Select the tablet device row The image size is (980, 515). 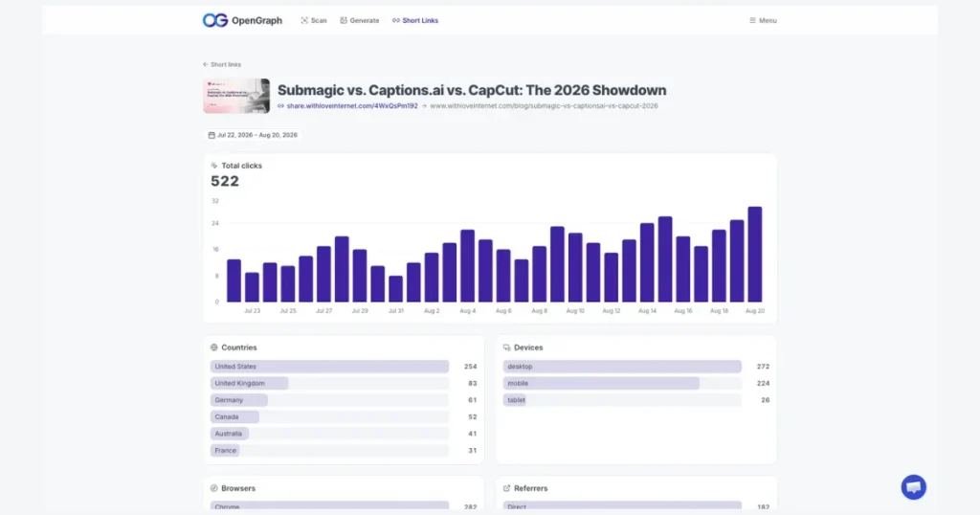point(636,400)
